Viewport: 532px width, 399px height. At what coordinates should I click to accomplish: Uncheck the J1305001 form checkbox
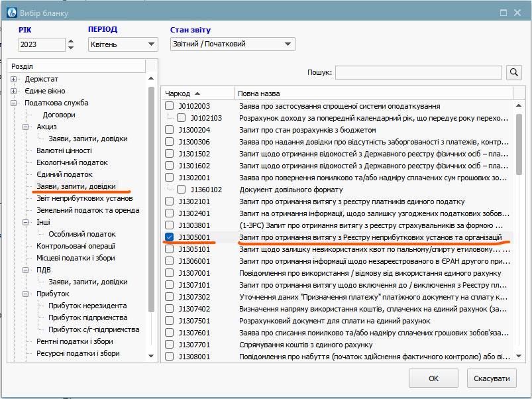170,237
